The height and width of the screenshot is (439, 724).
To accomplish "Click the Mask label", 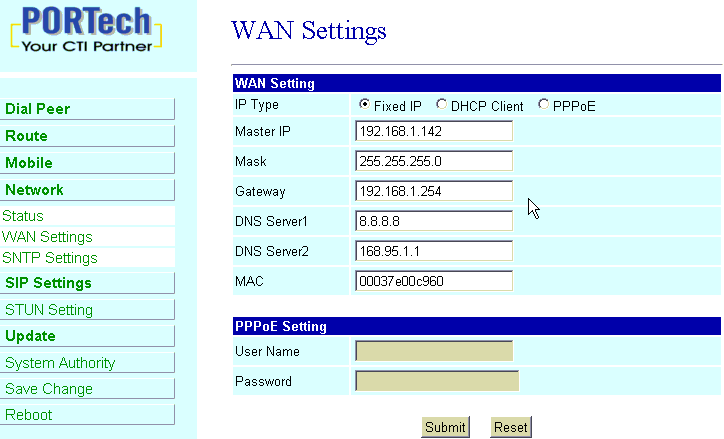I will 251,161.
